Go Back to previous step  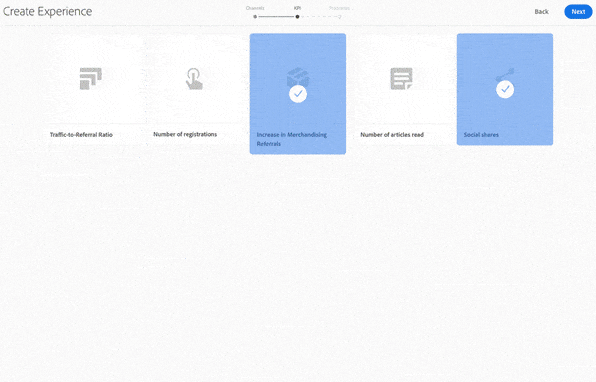pos(541,12)
